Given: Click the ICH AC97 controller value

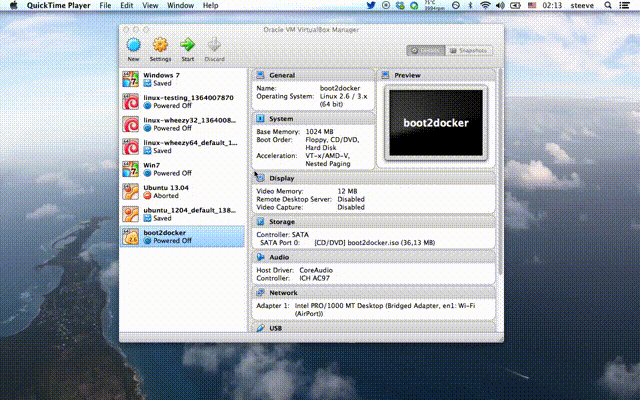Looking at the screenshot, I should (314, 278).
